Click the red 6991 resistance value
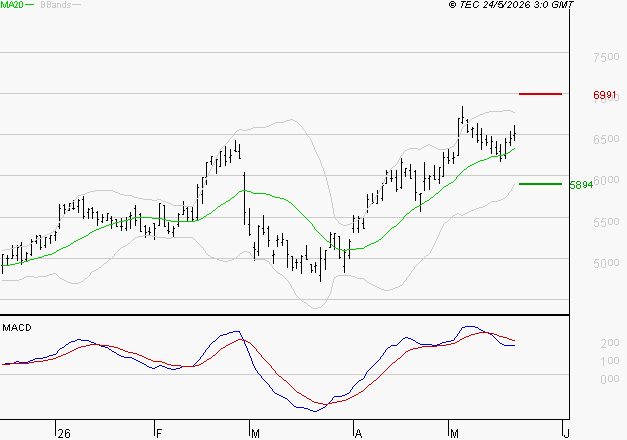The height and width of the screenshot is (440, 627). click(605, 95)
